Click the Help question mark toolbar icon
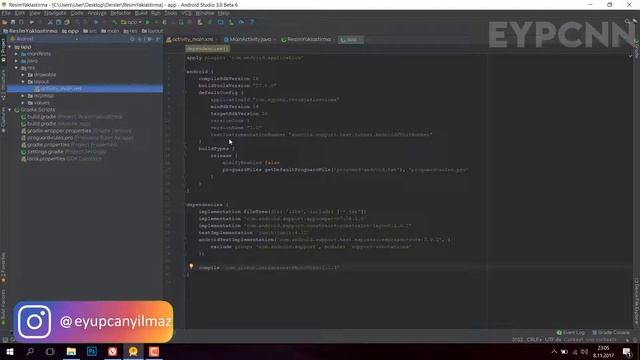 [252, 22]
